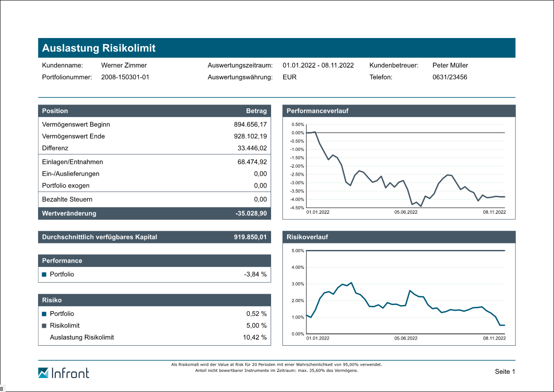Click the Auslastung Risikolimit 10,42 % value
The image size is (554, 392).
tap(254, 337)
